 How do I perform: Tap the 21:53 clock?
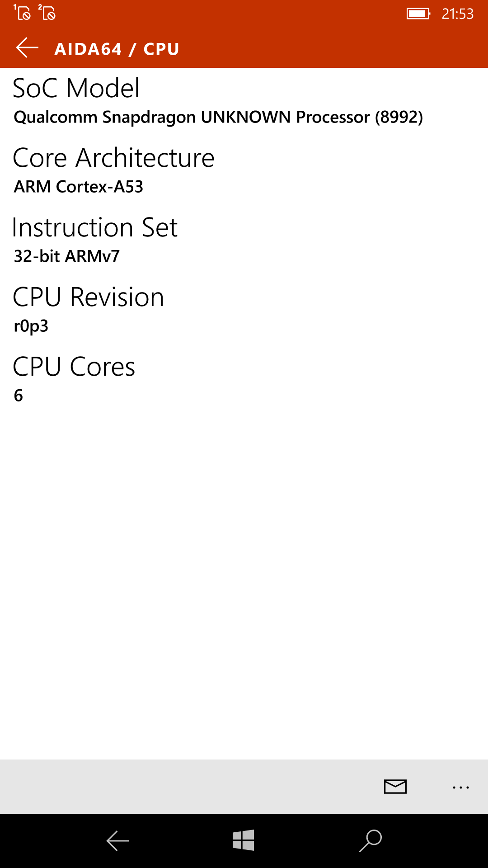pos(457,14)
